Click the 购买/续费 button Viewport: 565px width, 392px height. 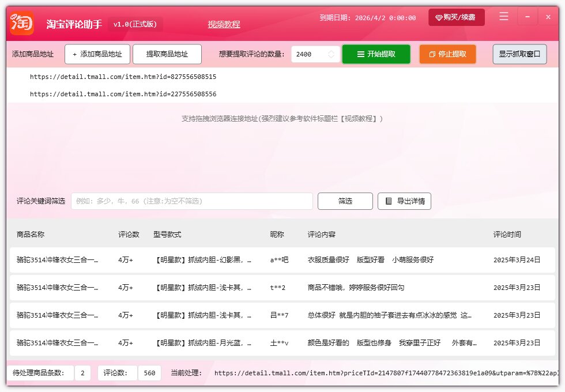(x=457, y=17)
